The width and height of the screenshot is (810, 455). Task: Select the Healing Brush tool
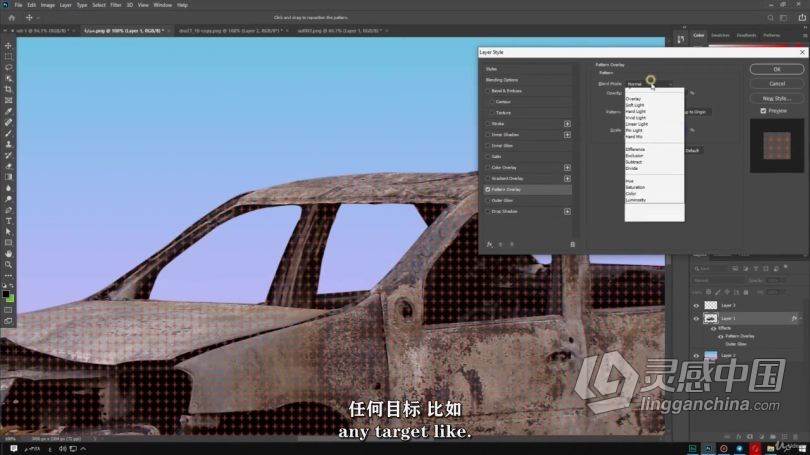(8, 122)
